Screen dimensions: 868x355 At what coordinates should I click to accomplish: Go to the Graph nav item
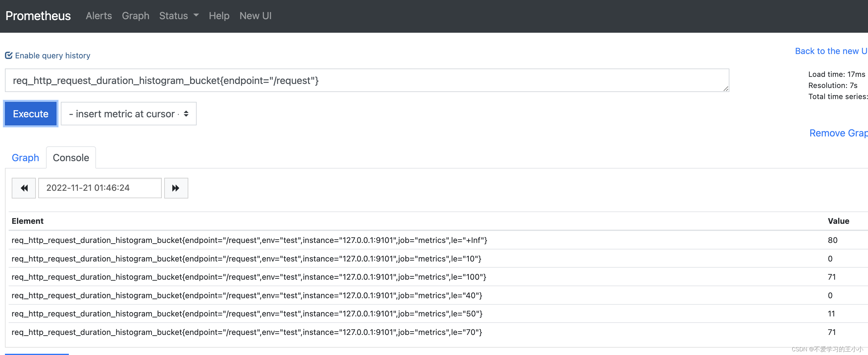(x=136, y=15)
